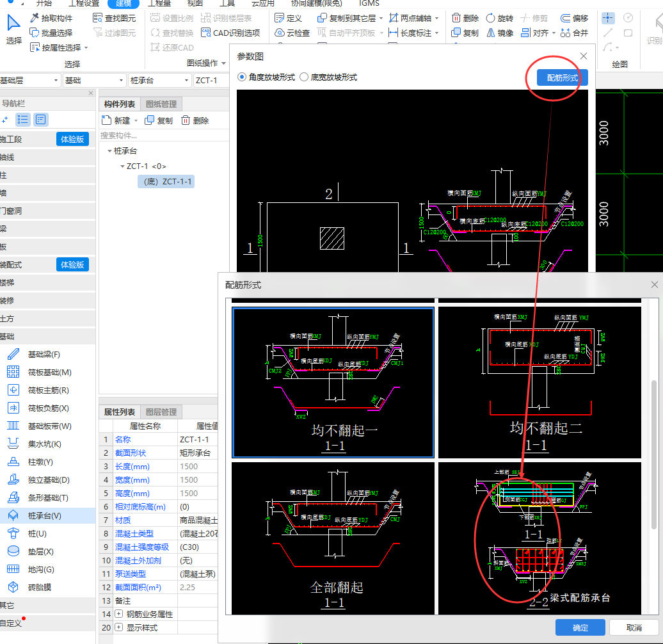Select 地沟(G) in navigation
The width and height of the screenshot is (663, 644).
click(x=41, y=570)
